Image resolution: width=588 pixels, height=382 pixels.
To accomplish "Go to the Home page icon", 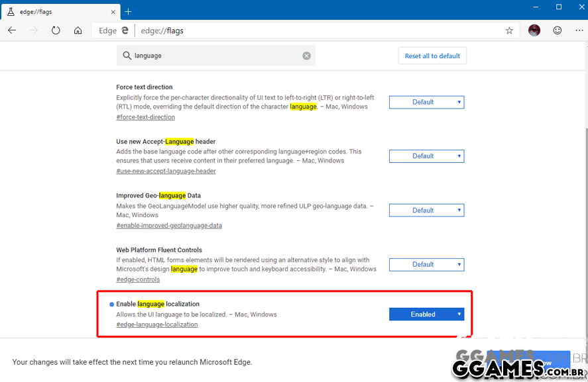I will pyautogui.click(x=78, y=30).
